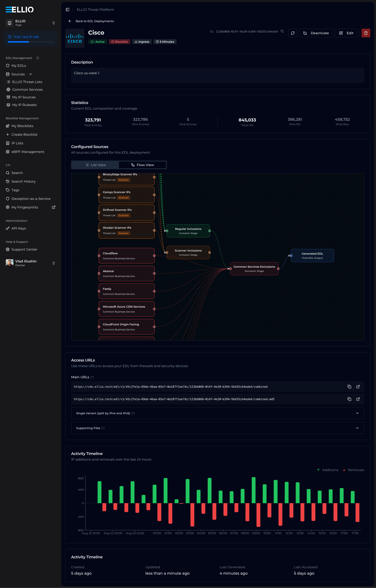The width and height of the screenshot is (376, 588).
Task: Switch to List View tab
Action: pos(95,165)
